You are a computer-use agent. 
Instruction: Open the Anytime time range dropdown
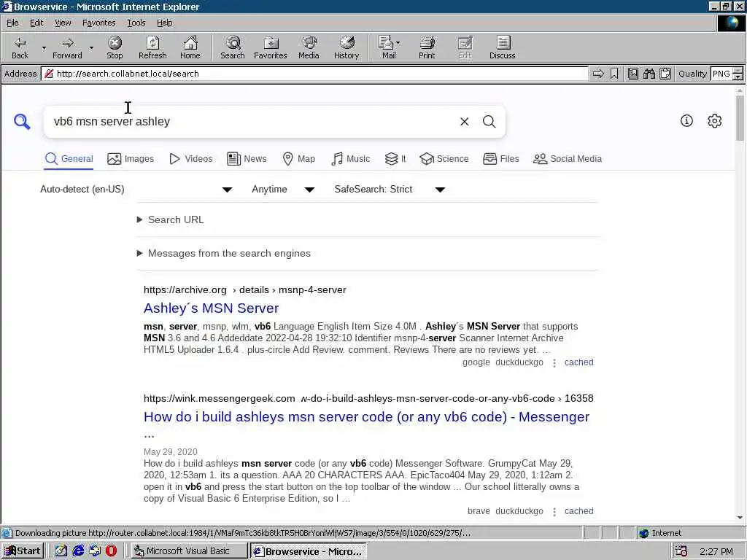click(283, 190)
